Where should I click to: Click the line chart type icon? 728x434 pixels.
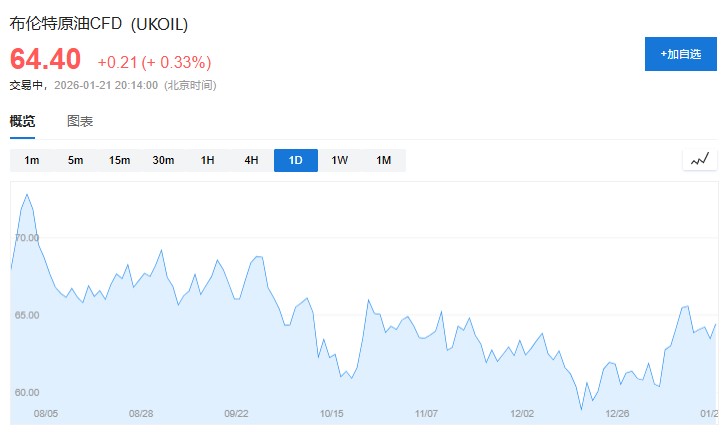click(699, 159)
